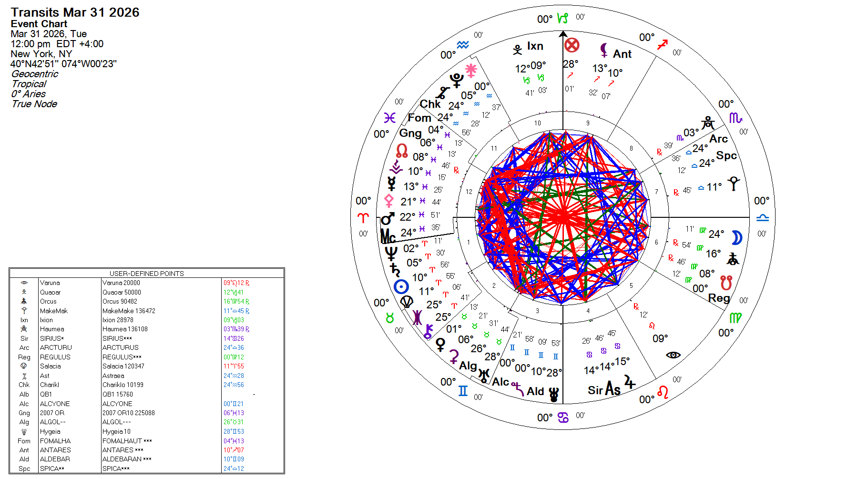Screen dimensions: 868x479
Task: Select the red Aries sign symbol
Action: 363,218
